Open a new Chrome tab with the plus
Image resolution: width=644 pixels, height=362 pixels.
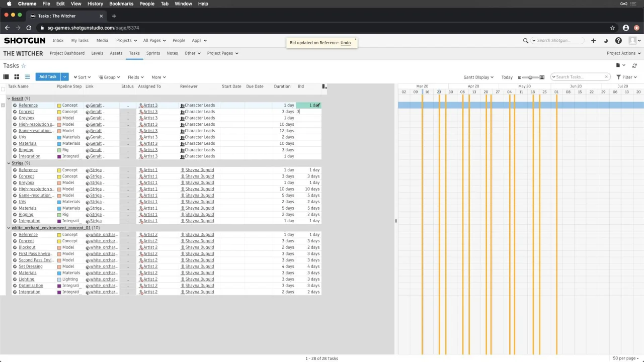[x=114, y=16]
